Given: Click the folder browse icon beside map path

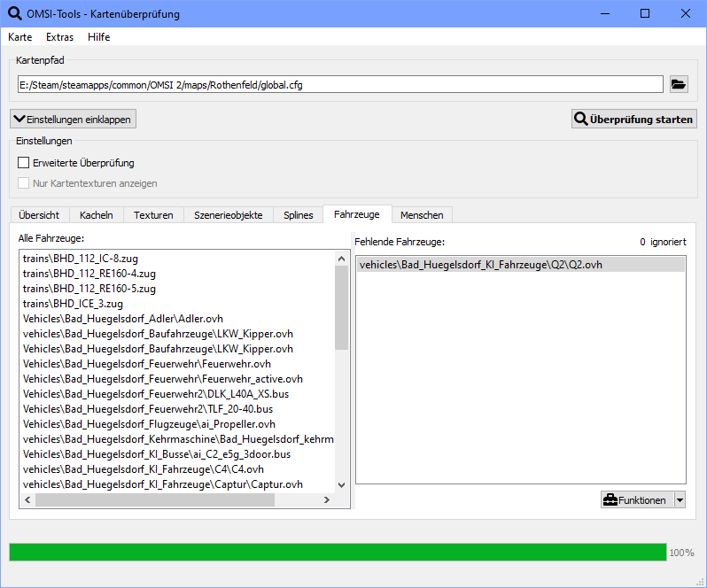Looking at the screenshot, I should point(679,85).
